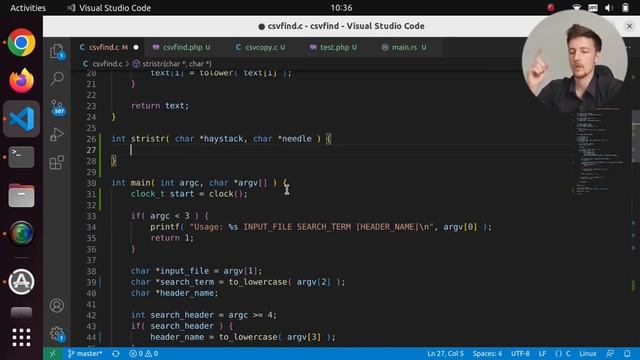
Task: Click header_name declaration on line 40
Action: [x=187, y=293]
